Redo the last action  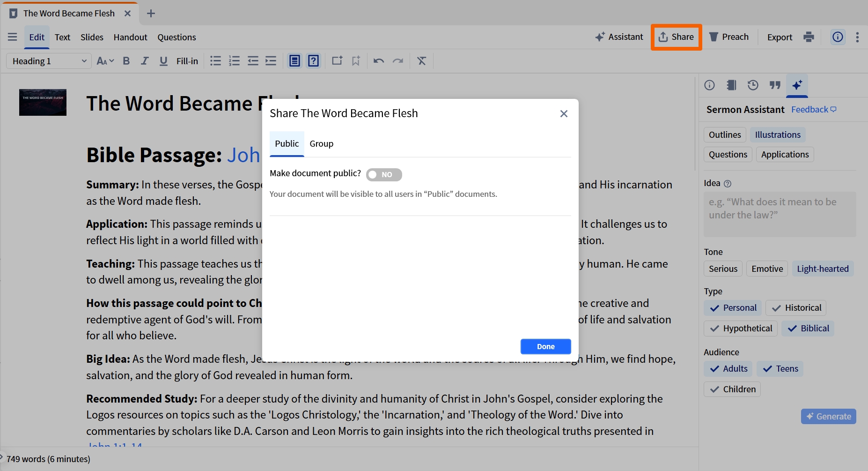coord(398,61)
